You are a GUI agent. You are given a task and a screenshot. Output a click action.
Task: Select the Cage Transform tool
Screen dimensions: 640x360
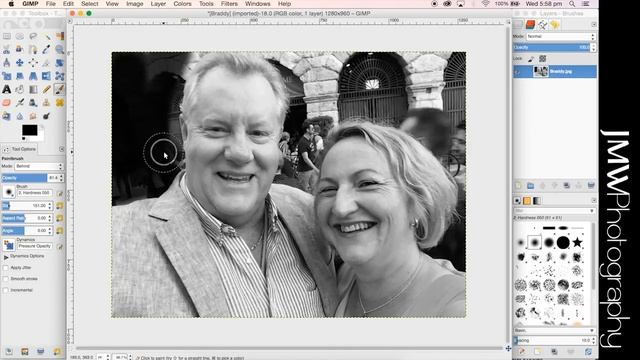(60, 76)
